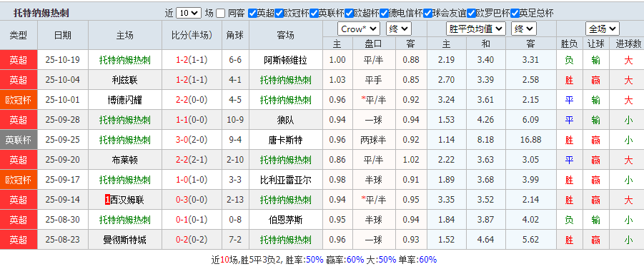The width and height of the screenshot is (644, 269).
Task: Click the 3-0(2-0) score against 唐卡斯特
Action: click(192, 140)
